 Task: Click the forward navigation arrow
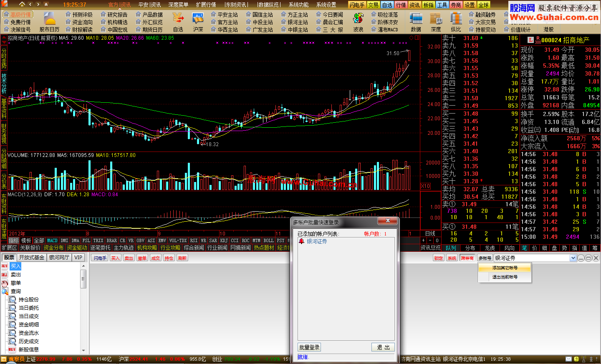38,4
